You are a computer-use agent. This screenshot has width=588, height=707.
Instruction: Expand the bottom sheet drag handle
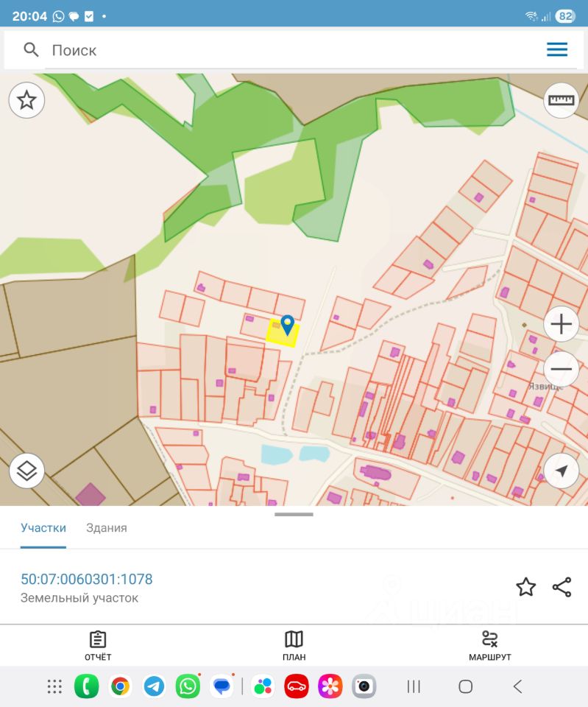pyautogui.click(x=294, y=514)
